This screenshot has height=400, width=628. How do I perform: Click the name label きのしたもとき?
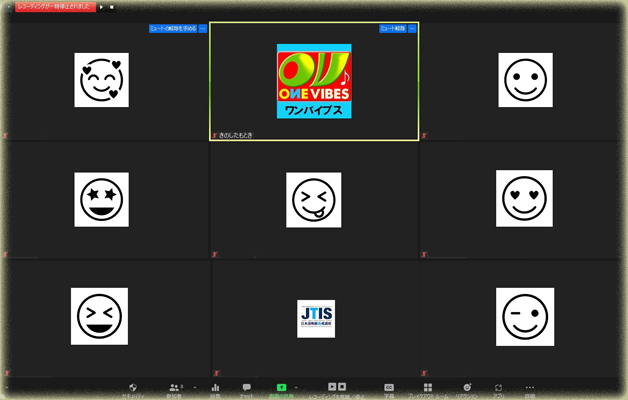[236, 135]
